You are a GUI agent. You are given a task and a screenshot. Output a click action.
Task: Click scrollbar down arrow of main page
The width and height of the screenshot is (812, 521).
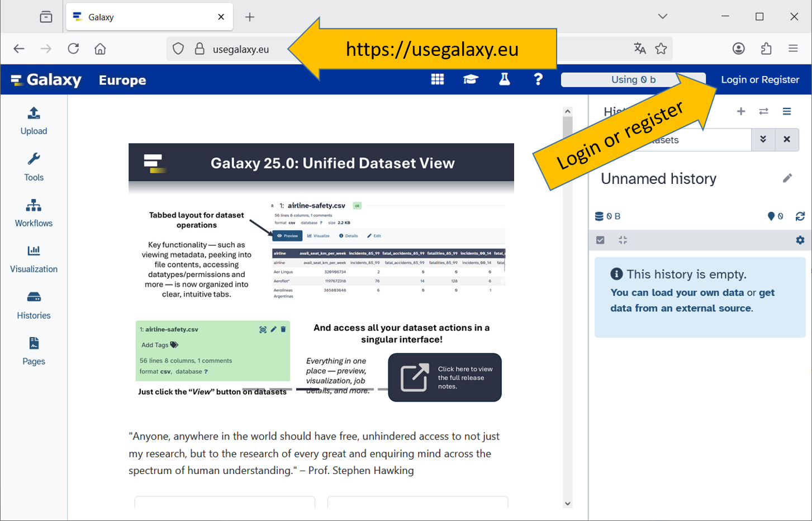pyautogui.click(x=568, y=503)
